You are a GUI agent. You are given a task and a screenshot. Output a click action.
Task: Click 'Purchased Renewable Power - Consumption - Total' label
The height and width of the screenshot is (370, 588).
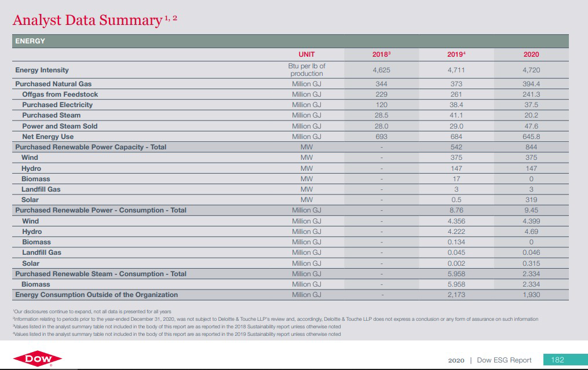[x=100, y=210]
